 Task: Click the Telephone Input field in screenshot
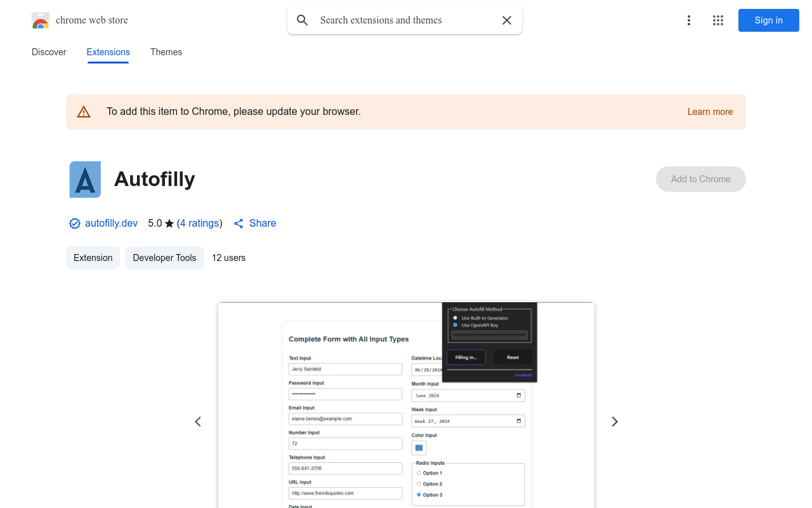pyautogui.click(x=346, y=469)
